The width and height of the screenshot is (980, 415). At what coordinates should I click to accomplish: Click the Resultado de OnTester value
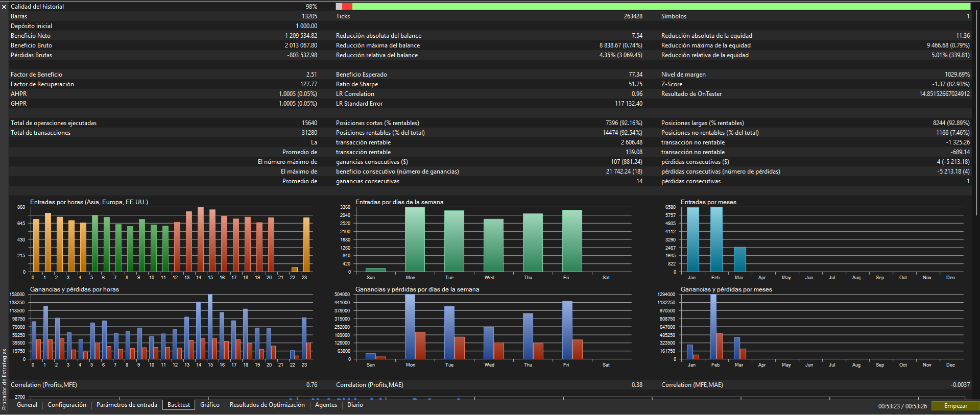(x=944, y=94)
